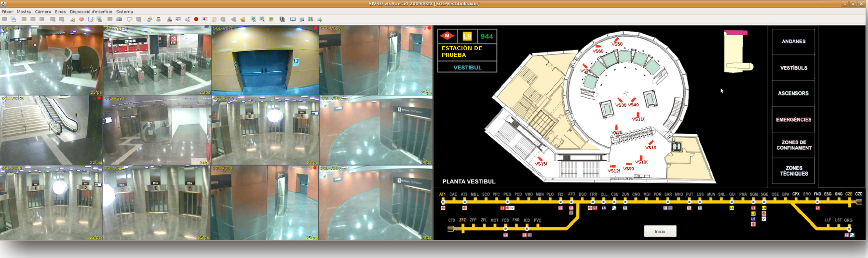The width and height of the screenshot is (868, 258).
Task: Open the Mostra menu
Action: pos(24,12)
